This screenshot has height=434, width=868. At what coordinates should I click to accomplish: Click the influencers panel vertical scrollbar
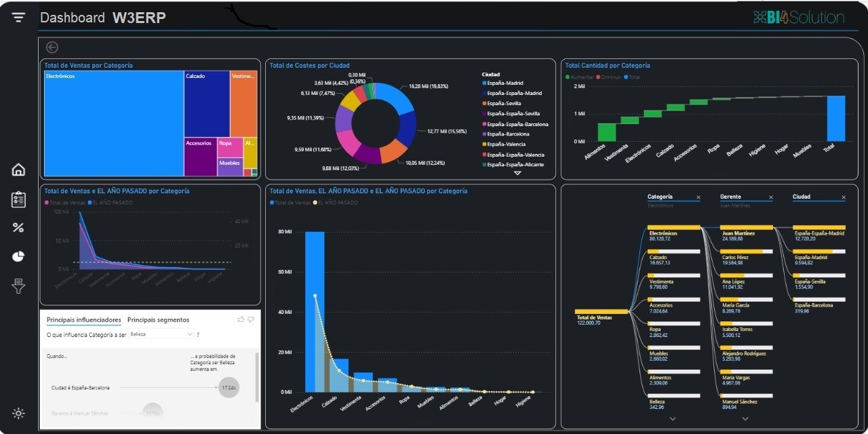[256, 377]
